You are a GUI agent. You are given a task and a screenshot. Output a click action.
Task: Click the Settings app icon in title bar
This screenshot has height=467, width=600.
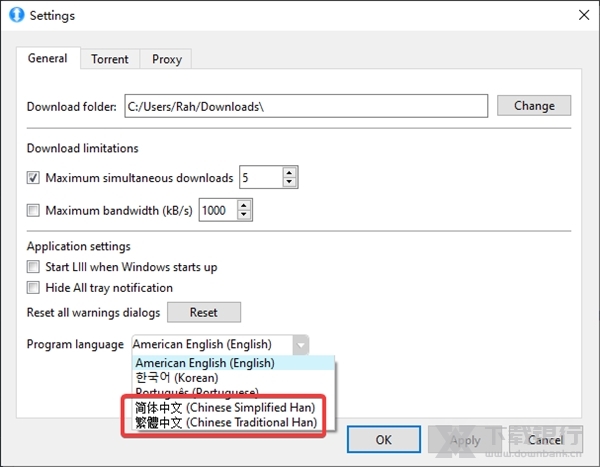point(16,15)
